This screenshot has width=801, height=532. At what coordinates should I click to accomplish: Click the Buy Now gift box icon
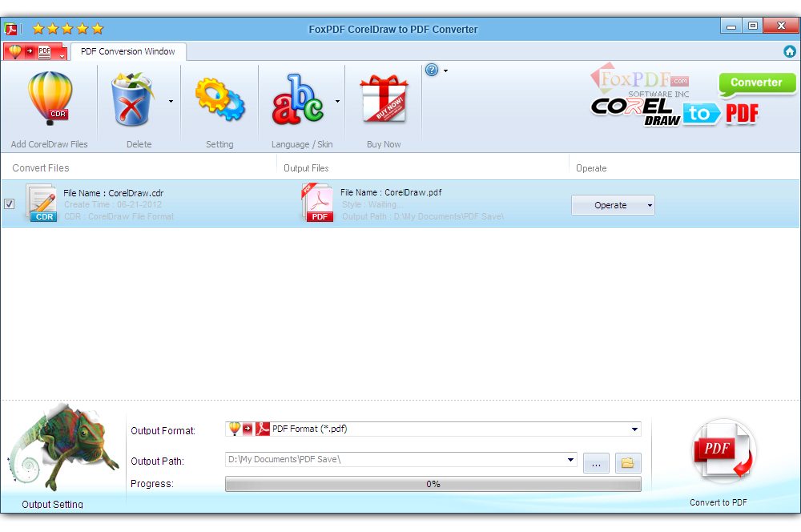point(384,99)
